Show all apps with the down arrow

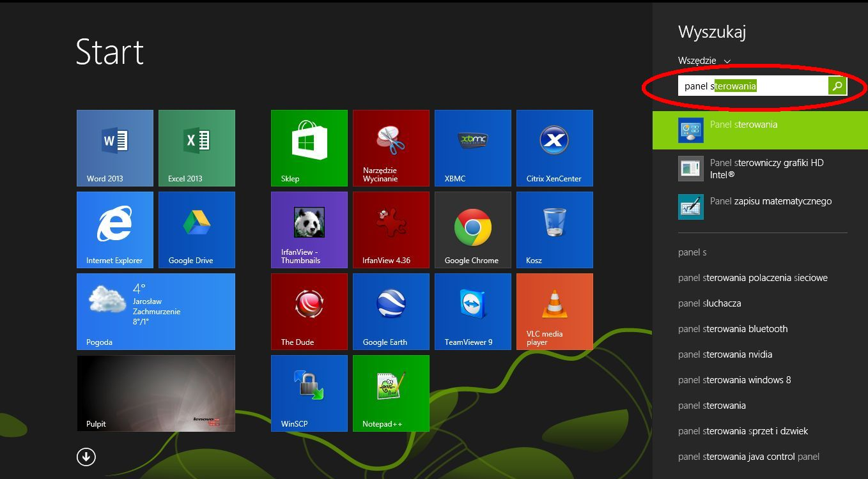click(x=86, y=457)
